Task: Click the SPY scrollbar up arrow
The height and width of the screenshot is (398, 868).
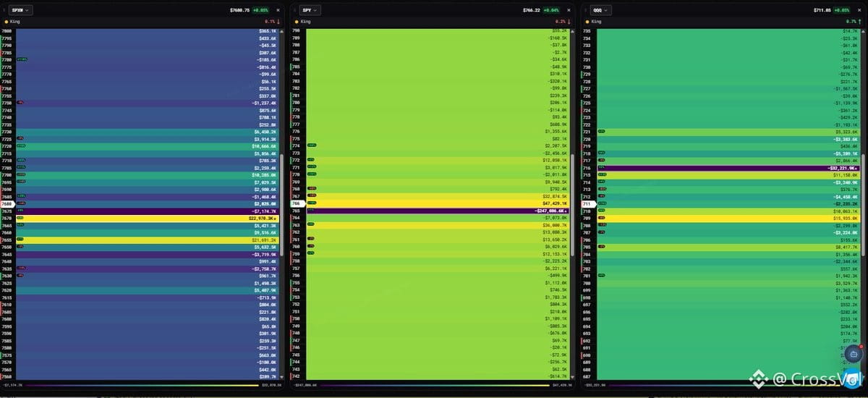Action: (x=574, y=31)
